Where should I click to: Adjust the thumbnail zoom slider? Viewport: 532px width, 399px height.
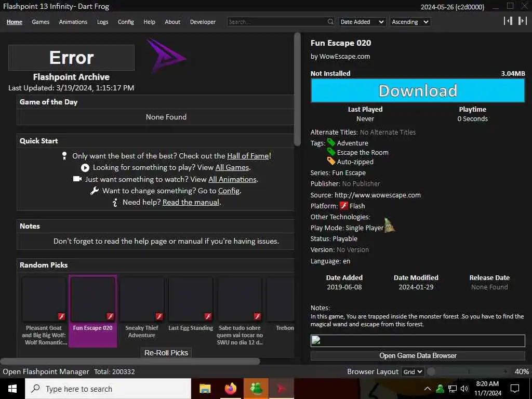point(468,371)
